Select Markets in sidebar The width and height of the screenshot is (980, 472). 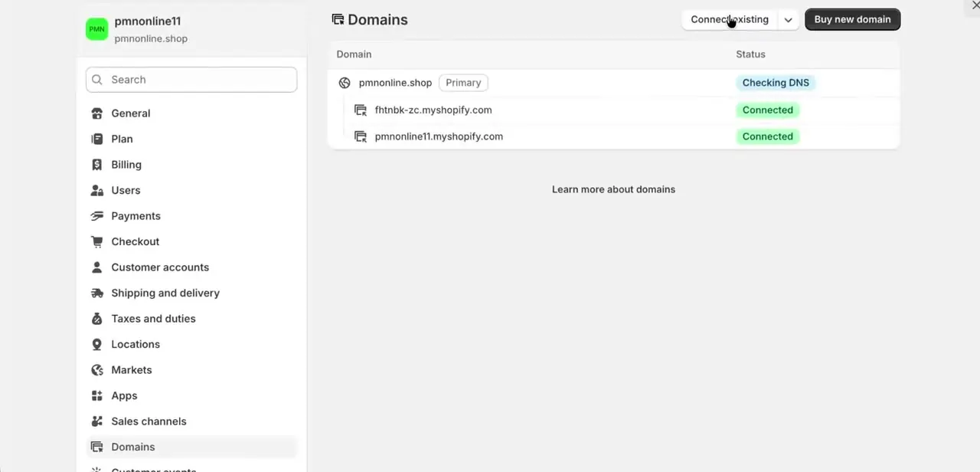tap(132, 370)
